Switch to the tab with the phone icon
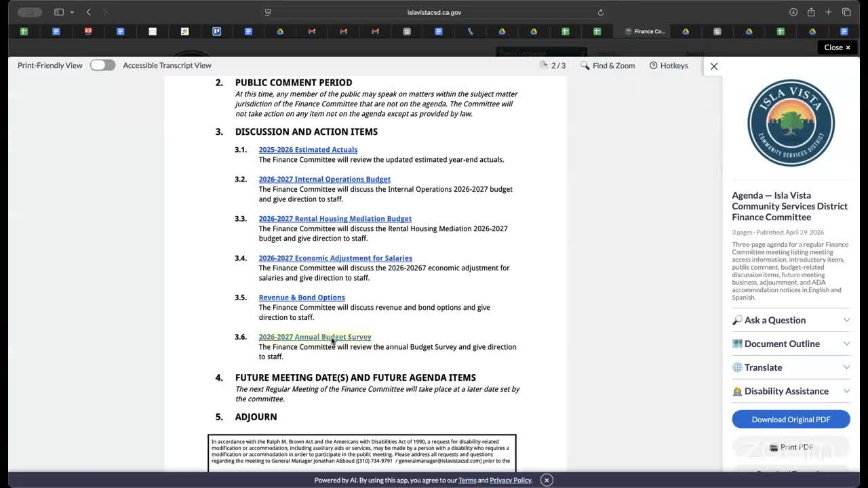The width and height of the screenshot is (868, 488). pos(470,31)
